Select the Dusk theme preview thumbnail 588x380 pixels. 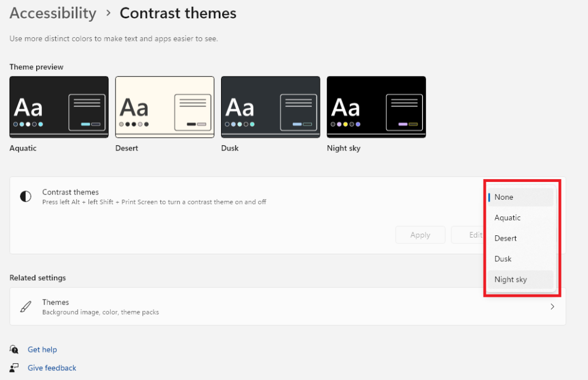(x=270, y=107)
